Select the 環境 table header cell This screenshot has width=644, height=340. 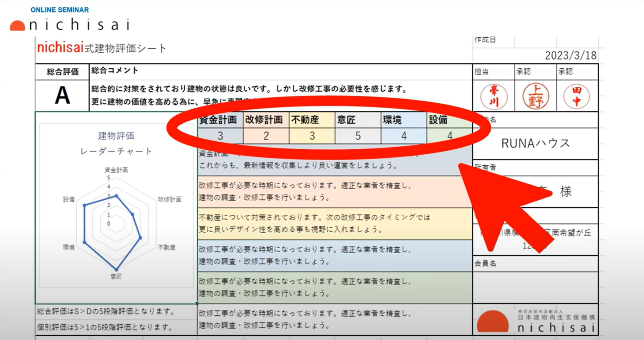(404, 120)
